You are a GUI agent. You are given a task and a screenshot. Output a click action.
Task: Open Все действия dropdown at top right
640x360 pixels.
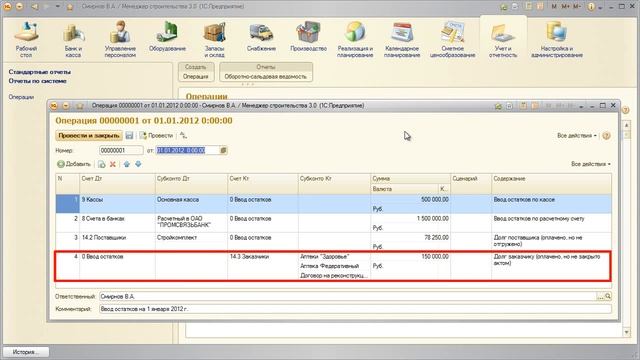(577, 136)
